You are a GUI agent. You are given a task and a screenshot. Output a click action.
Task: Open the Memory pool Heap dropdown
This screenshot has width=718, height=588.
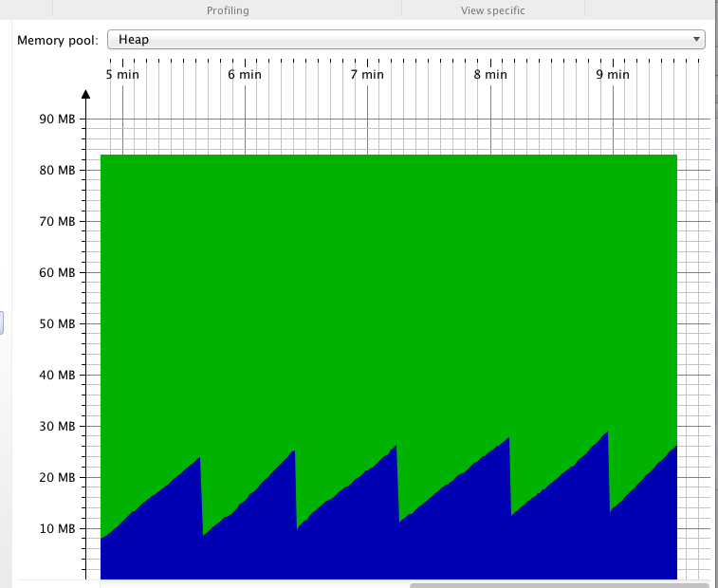tap(406, 40)
